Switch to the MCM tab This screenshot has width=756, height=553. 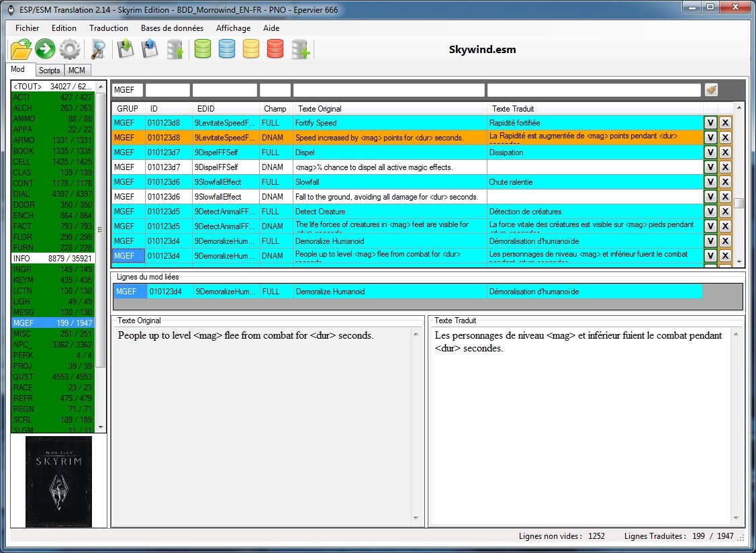coord(77,71)
